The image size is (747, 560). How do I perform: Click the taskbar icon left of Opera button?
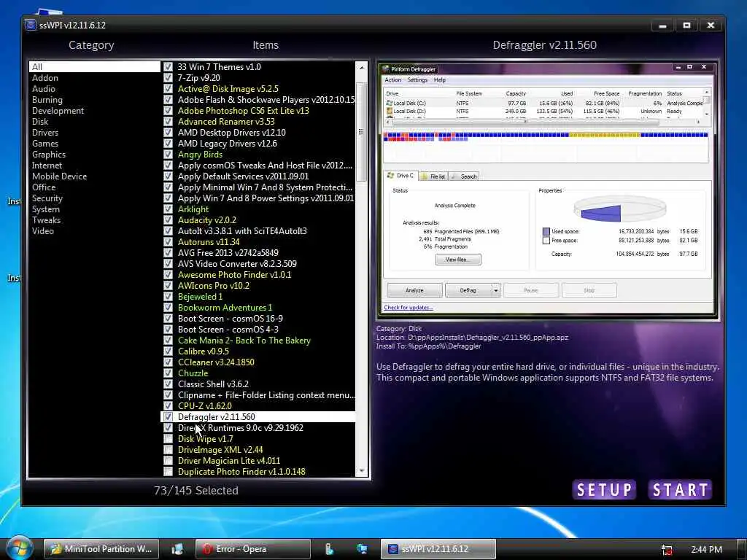pyautogui.click(x=177, y=549)
